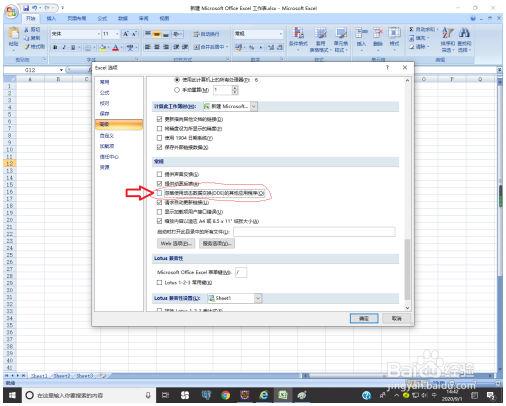506x406 pixels.
Task: Open the Insert ribbon tab
Action: [51, 19]
